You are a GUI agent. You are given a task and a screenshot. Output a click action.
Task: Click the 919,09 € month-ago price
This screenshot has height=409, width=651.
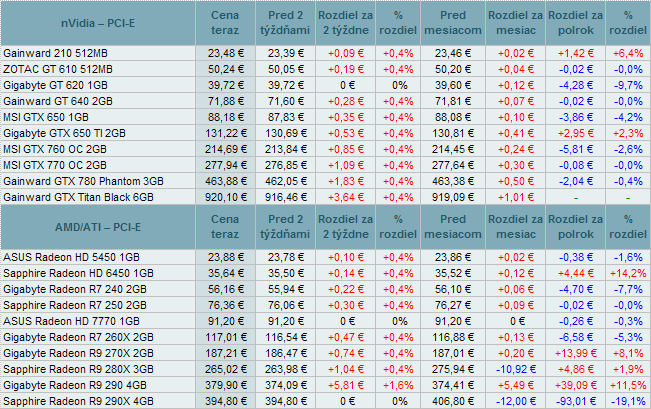(x=453, y=197)
